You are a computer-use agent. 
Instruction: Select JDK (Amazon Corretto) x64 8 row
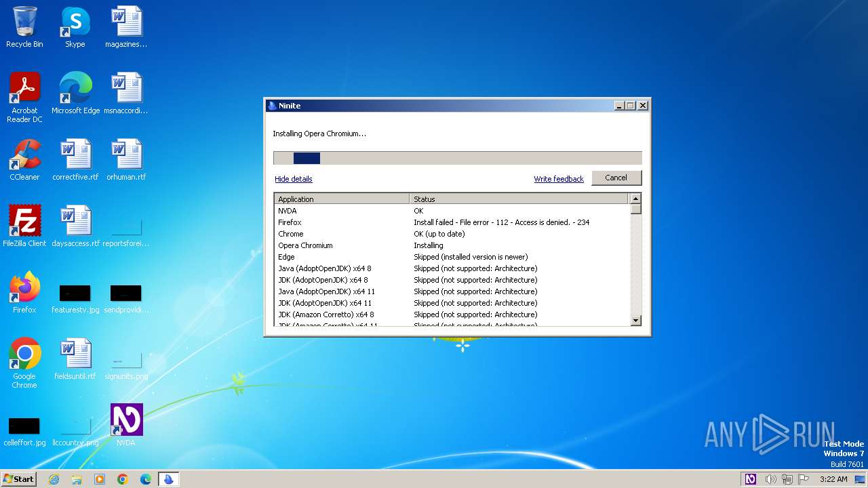(452, 314)
